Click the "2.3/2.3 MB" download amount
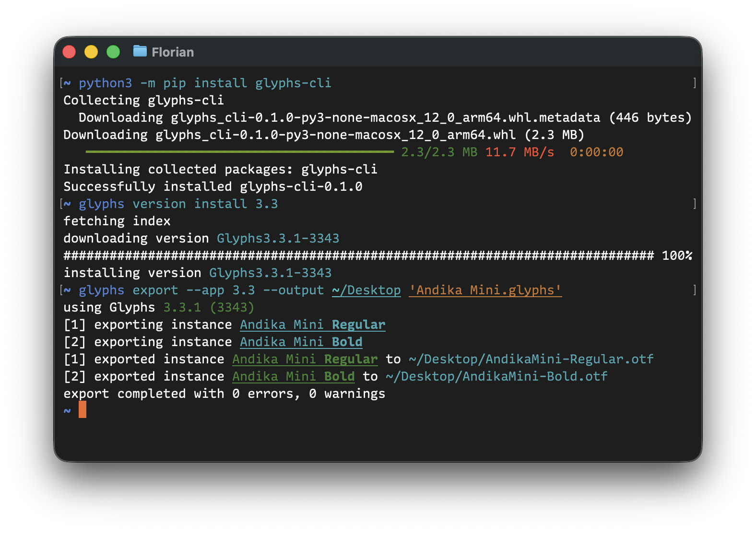 coord(439,152)
